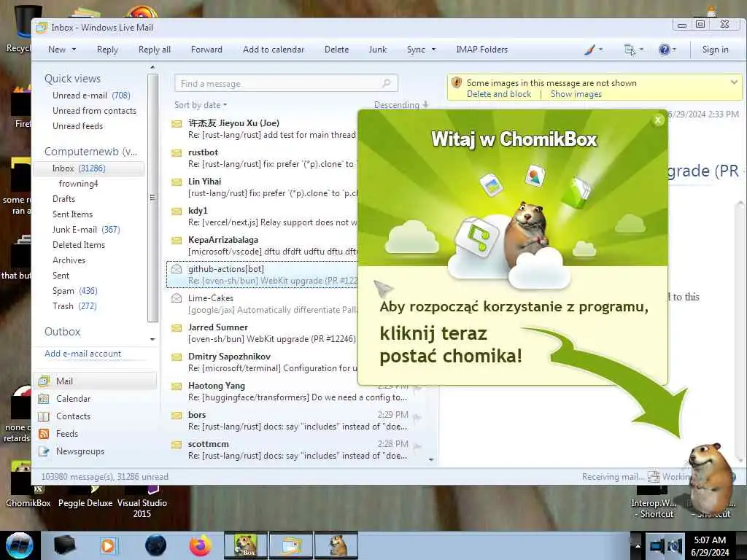Click Delete in the toolbar
The height and width of the screenshot is (560, 747).
(336, 50)
